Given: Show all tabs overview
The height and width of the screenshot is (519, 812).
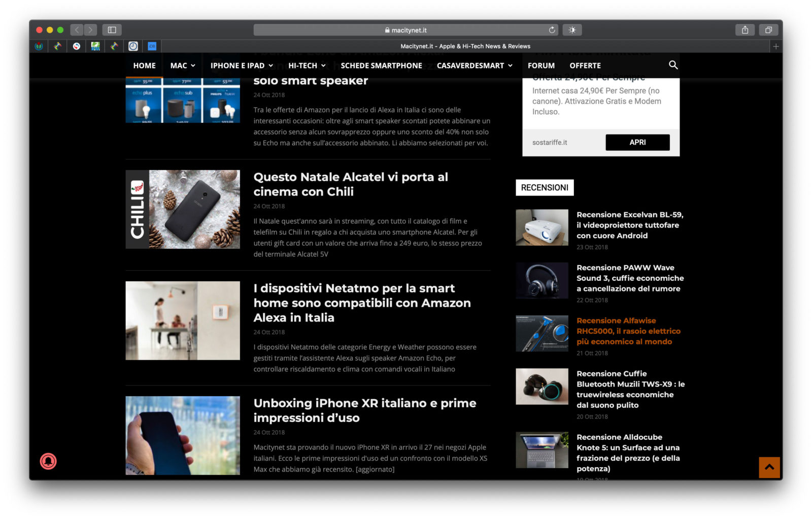Looking at the screenshot, I should 768,30.
